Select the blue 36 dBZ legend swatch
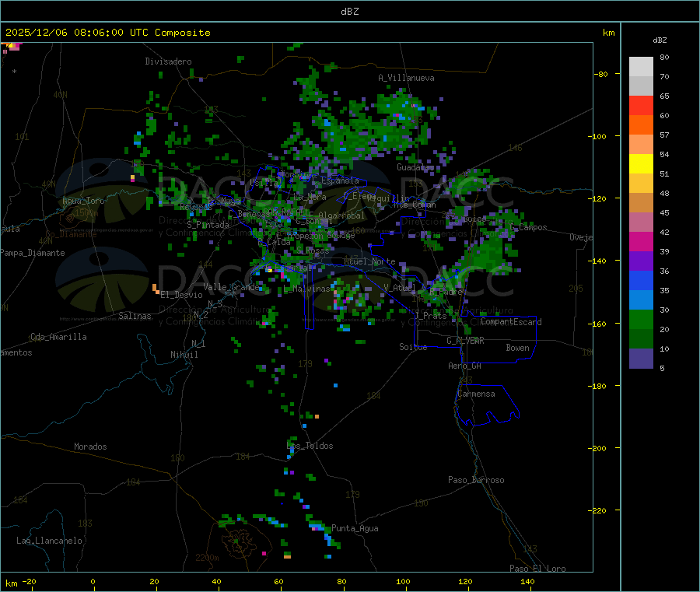This screenshot has height=592, width=700. 641,280
